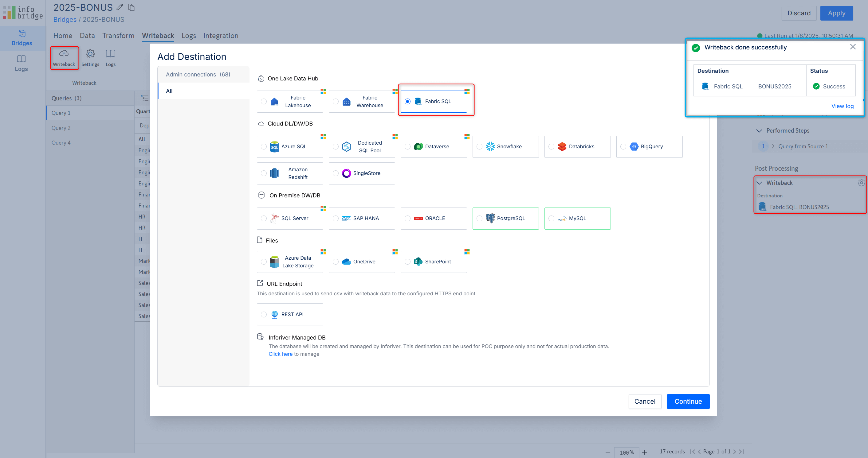Click the Discard button

pyautogui.click(x=799, y=13)
